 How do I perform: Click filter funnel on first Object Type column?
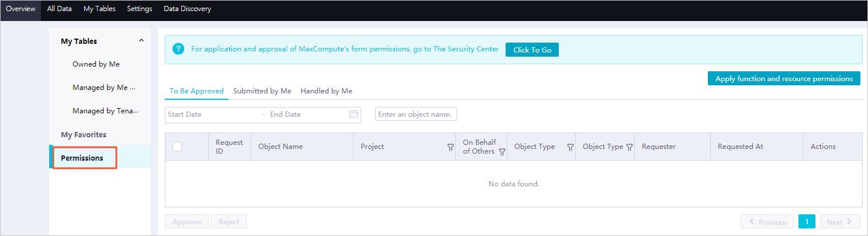coord(570,147)
